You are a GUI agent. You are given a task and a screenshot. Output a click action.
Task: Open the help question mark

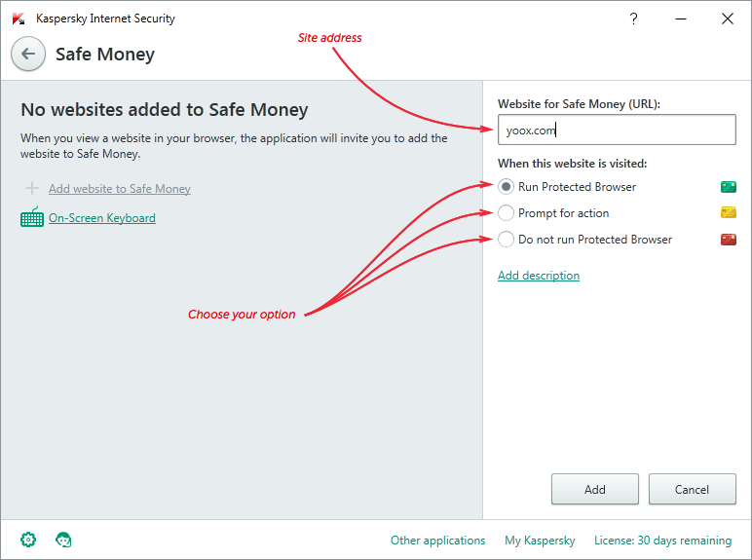click(633, 19)
